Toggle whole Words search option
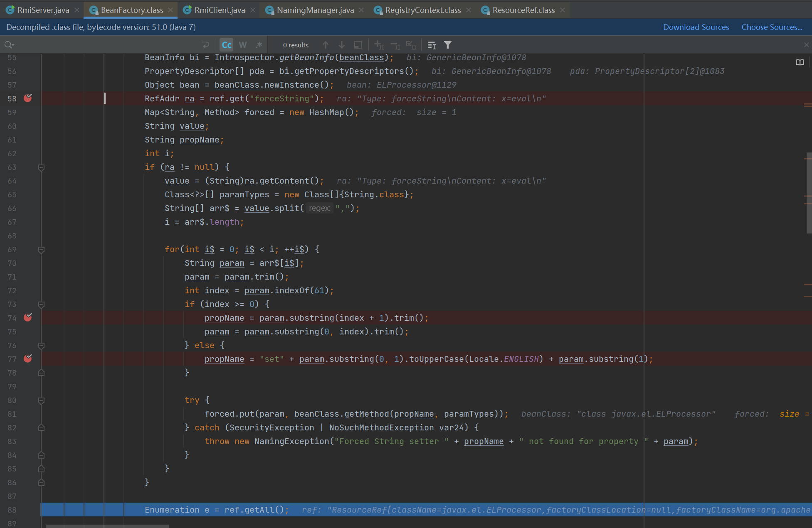The width and height of the screenshot is (812, 528). (243, 45)
